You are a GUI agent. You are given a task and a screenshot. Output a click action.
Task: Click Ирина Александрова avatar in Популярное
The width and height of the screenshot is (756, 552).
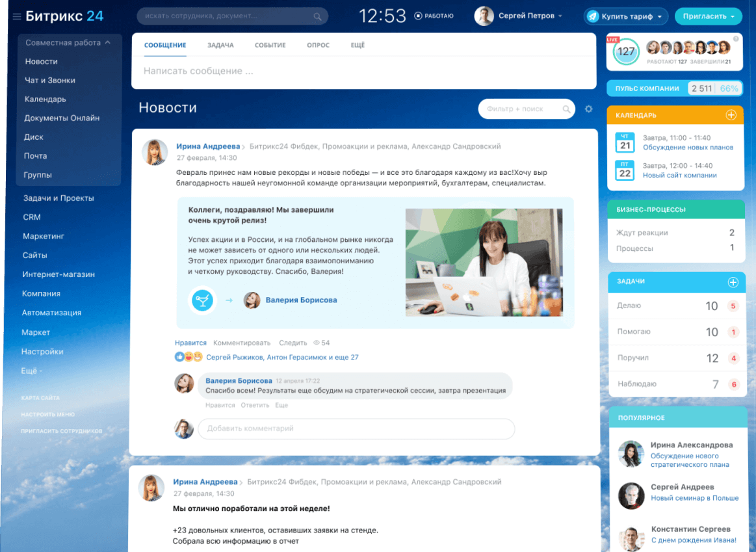click(631, 454)
